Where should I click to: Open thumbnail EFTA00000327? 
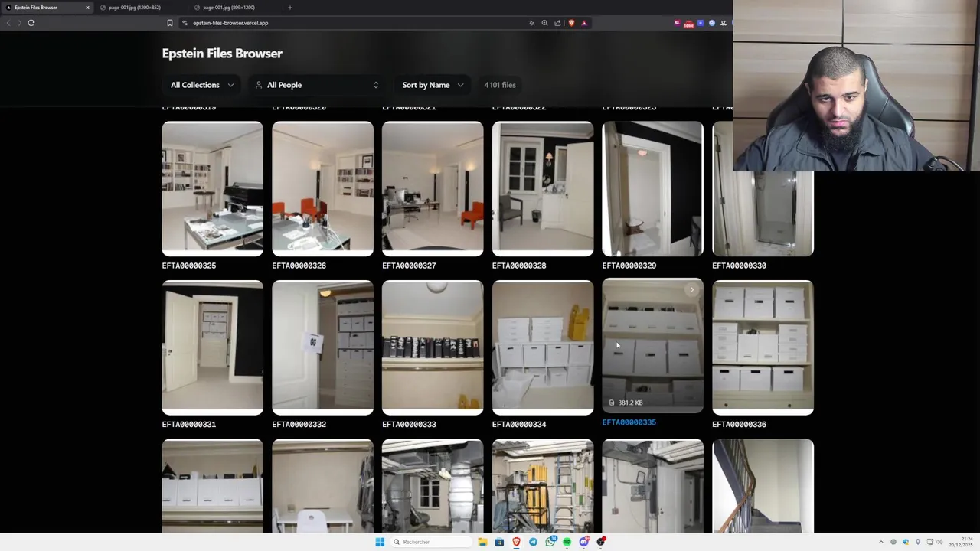433,188
